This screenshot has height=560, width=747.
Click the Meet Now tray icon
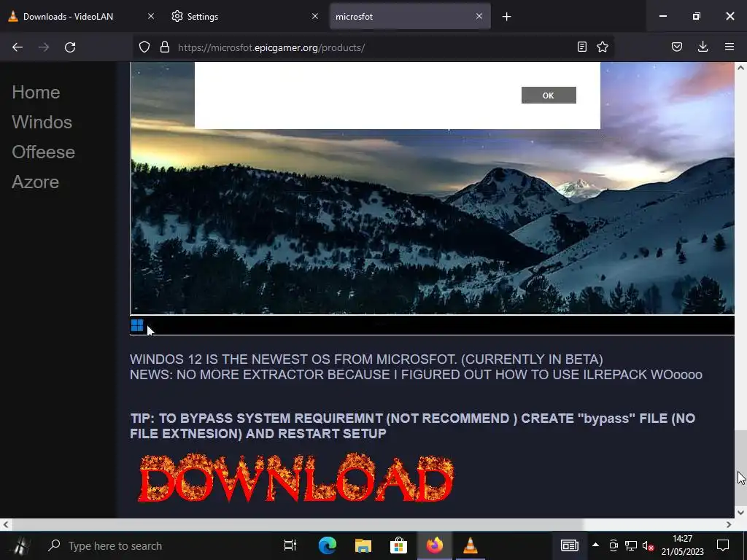[x=614, y=545]
